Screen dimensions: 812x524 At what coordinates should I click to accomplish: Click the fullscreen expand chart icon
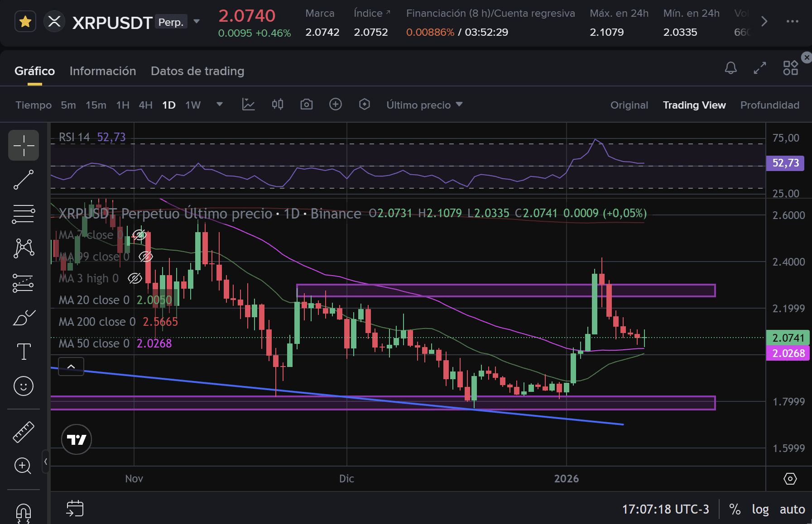coord(760,68)
